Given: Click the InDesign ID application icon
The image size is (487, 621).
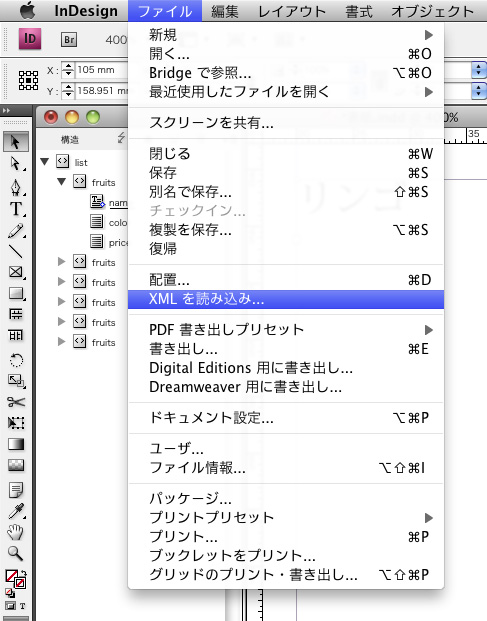Looking at the screenshot, I should point(30,39).
